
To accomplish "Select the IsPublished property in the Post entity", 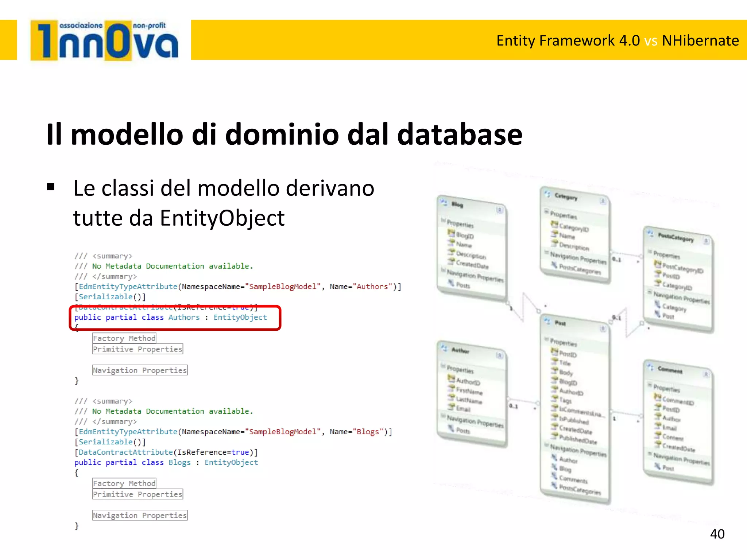I will [574, 420].
